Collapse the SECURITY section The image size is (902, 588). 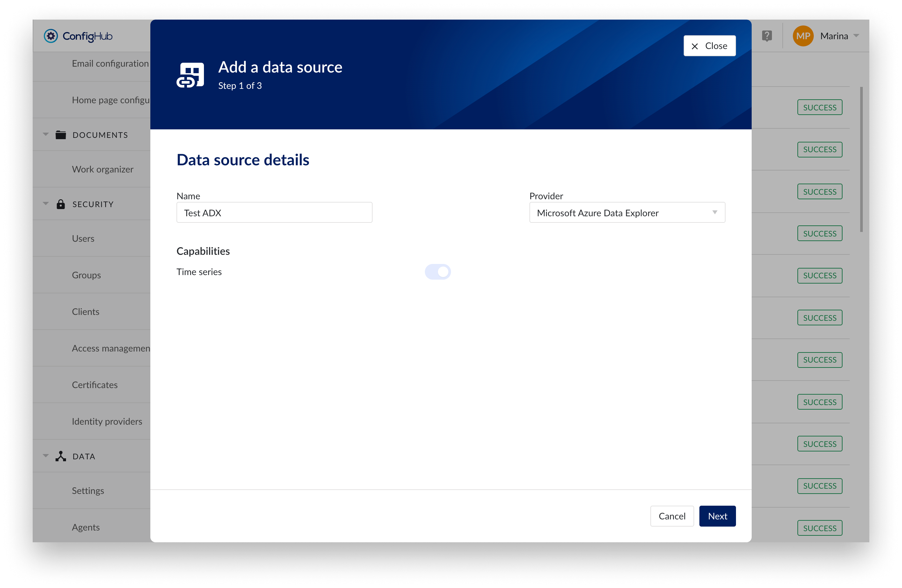click(x=45, y=203)
